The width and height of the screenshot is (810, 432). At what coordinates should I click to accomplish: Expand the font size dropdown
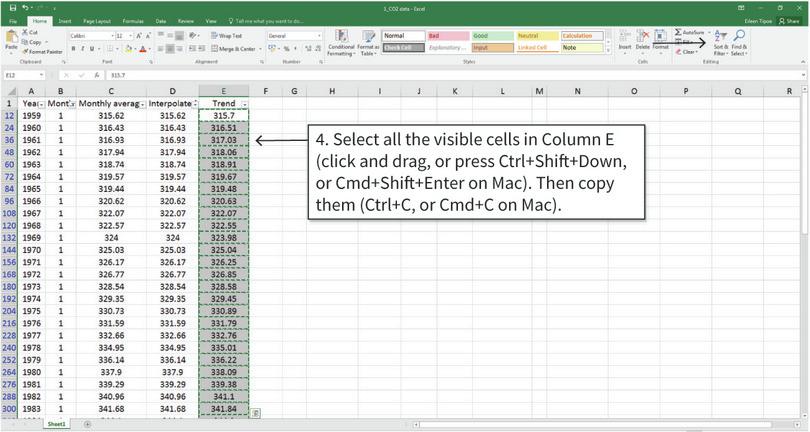coord(130,36)
